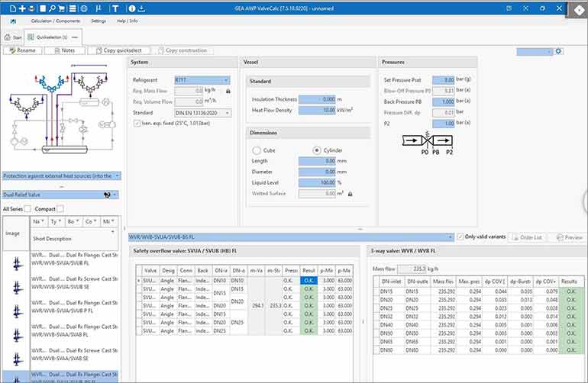Click the info circle icon in toolbar
The height and width of the screenshot is (383, 588).
130,8
